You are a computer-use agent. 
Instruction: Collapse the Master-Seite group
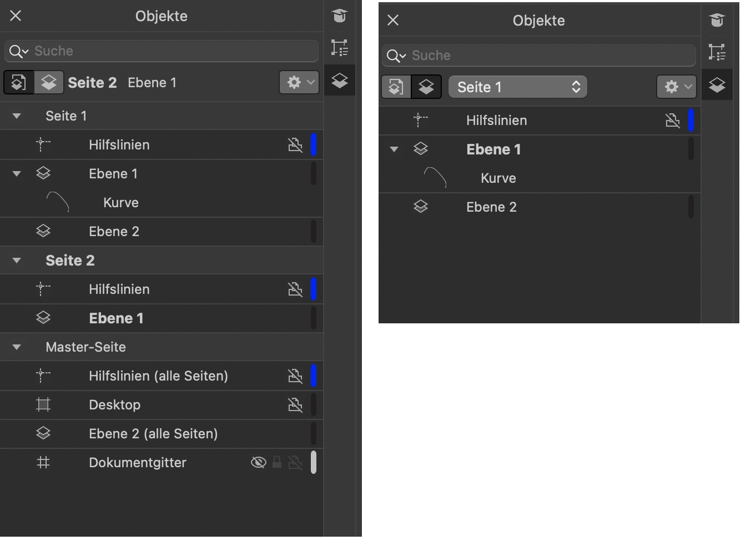[17, 347]
